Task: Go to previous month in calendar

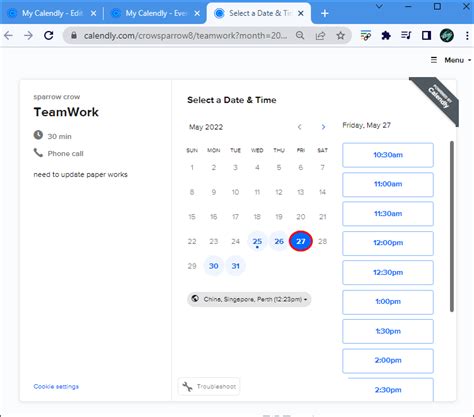Action: 300,127
